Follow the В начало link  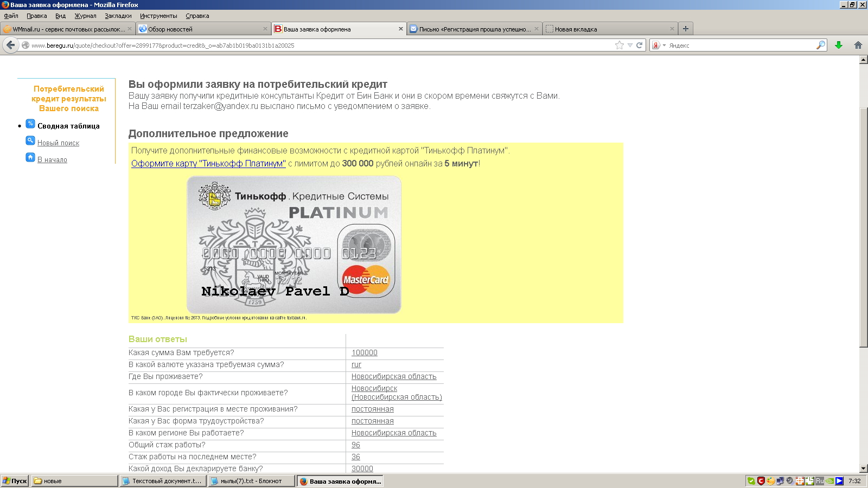(x=52, y=160)
